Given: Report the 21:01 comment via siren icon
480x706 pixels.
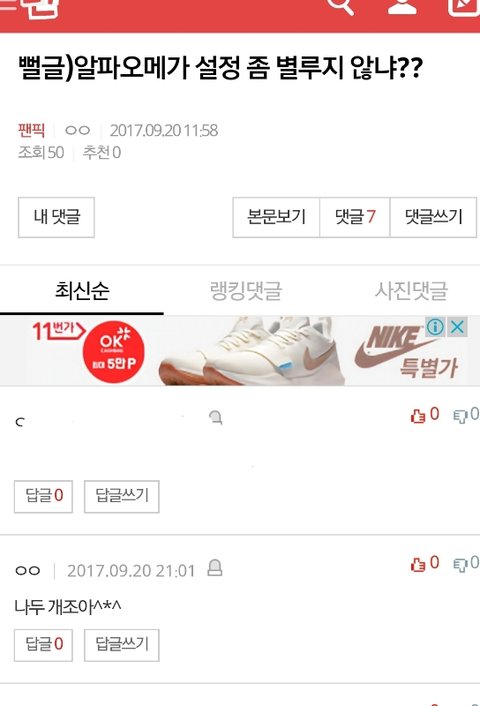Looking at the screenshot, I should tap(215, 568).
